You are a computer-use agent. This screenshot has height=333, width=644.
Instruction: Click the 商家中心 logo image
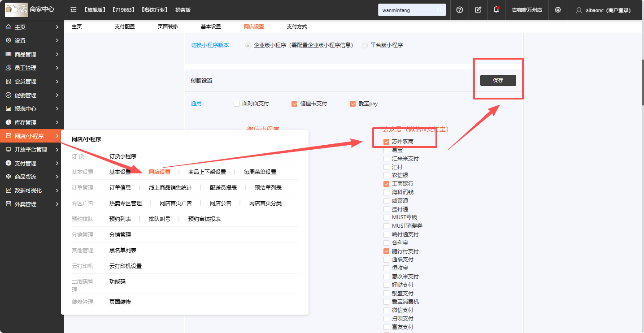coord(16,9)
